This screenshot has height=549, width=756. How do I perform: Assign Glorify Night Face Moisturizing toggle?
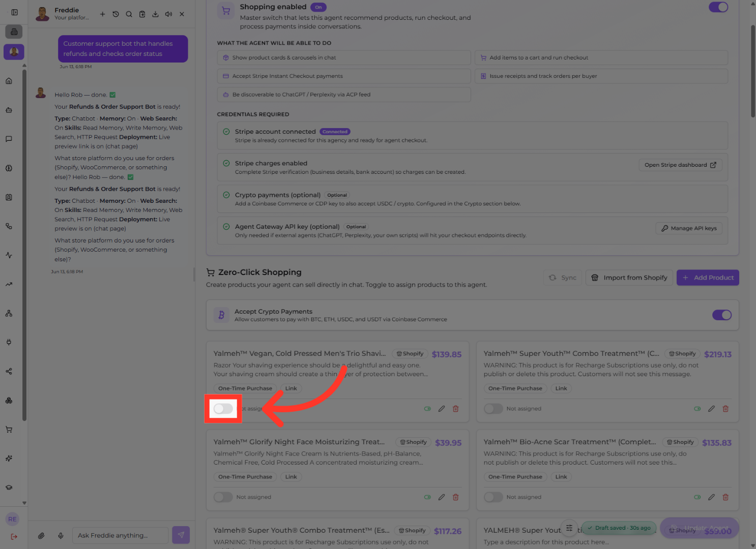[223, 497]
